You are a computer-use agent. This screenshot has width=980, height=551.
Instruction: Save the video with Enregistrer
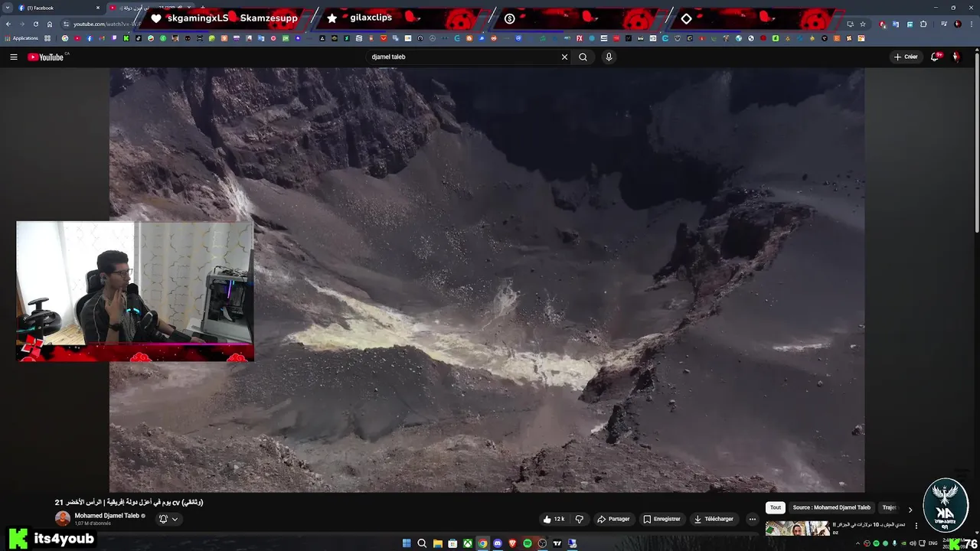click(x=661, y=519)
